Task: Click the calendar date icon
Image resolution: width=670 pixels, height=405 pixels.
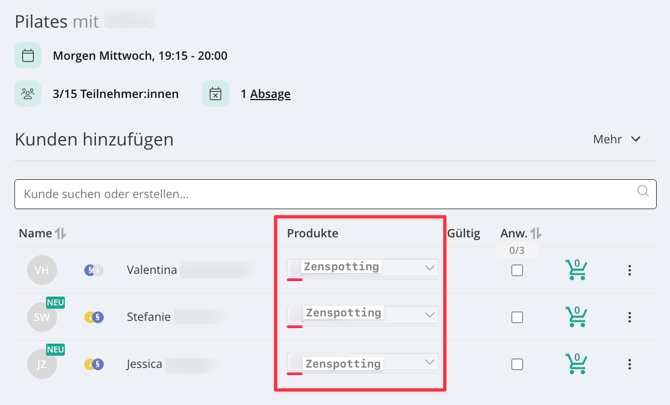Action: click(x=28, y=56)
